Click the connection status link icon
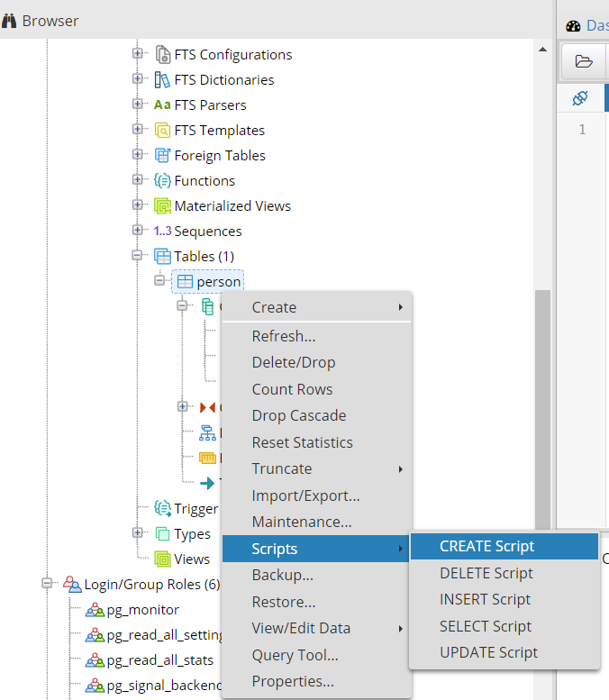Image resolution: width=609 pixels, height=700 pixels. click(580, 98)
